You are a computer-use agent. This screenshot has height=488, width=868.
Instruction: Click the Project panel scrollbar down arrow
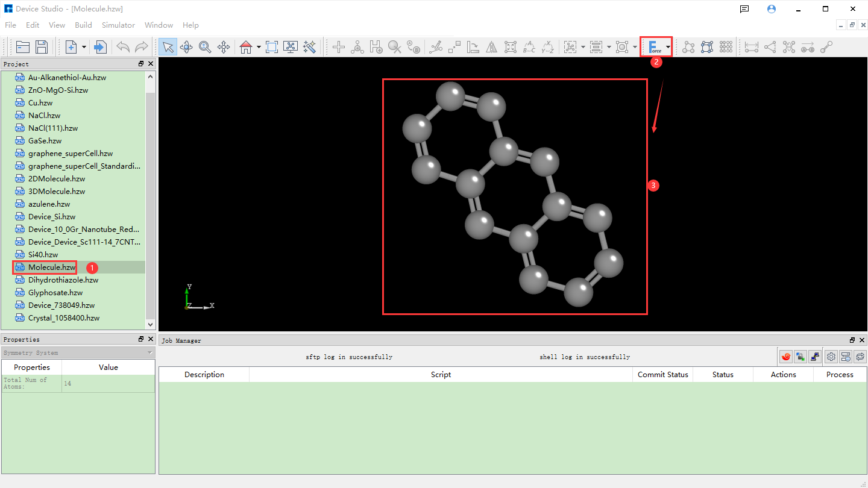tap(149, 325)
